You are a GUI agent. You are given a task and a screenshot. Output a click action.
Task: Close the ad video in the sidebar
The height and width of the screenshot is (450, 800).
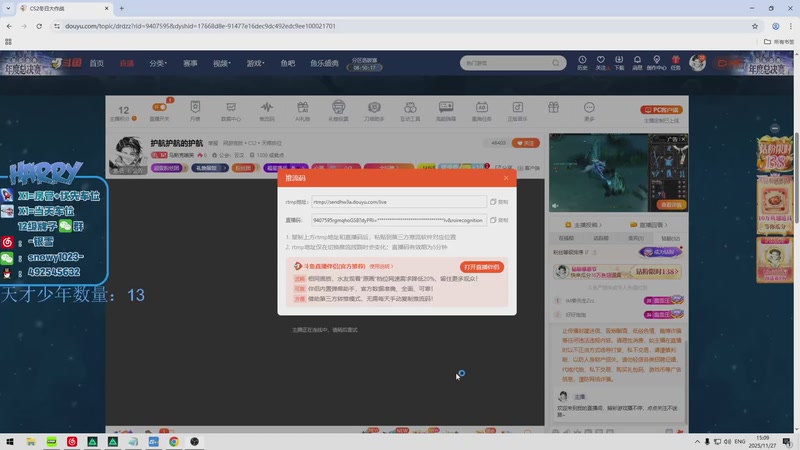(x=683, y=139)
